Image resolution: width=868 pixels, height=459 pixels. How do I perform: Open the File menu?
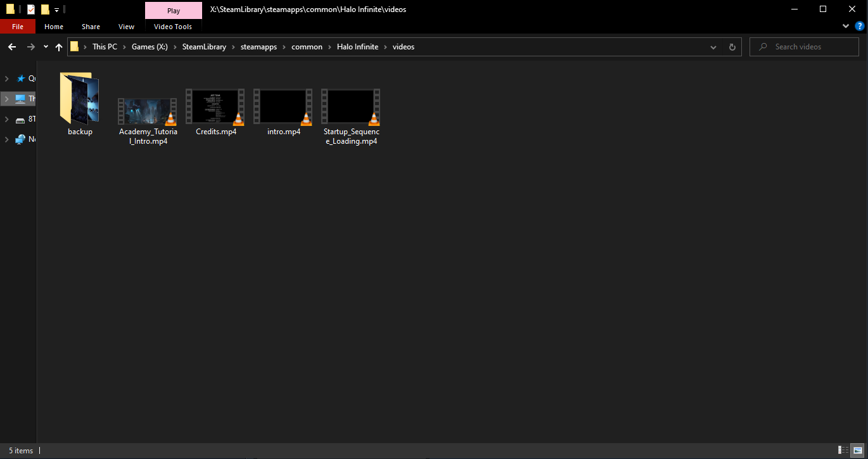tap(18, 27)
